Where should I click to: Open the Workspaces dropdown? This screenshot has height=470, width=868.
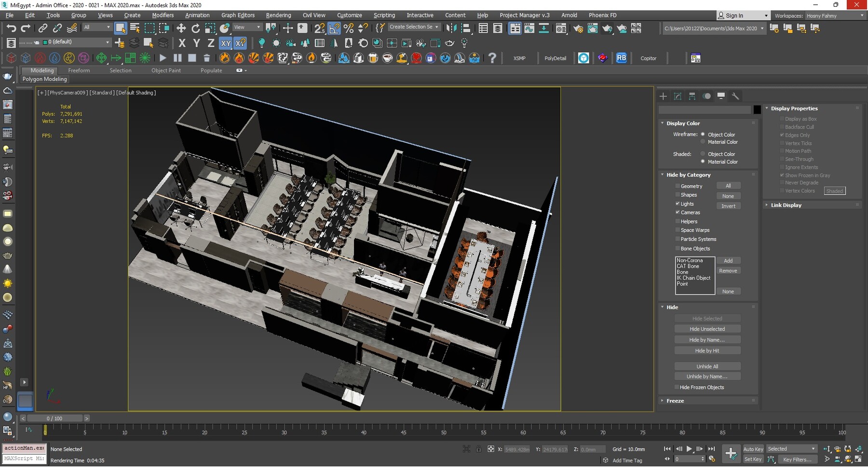pyautogui.click(x=835, y=15)
